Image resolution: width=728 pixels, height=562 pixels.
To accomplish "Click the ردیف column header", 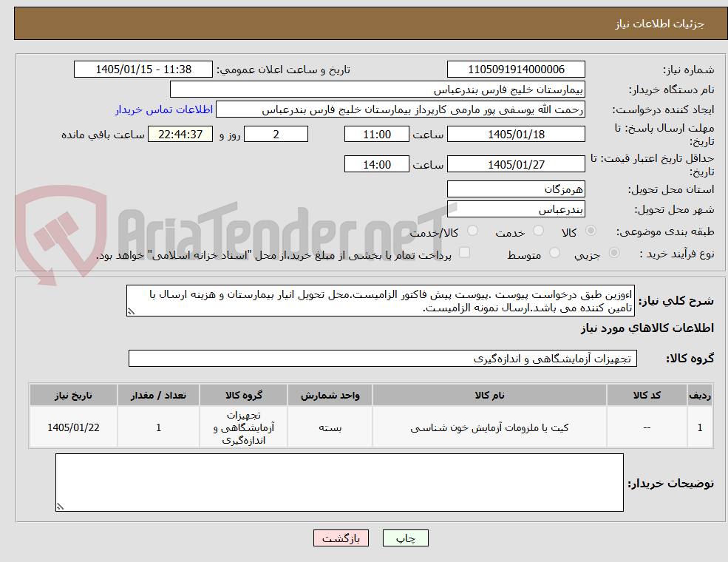I will click(700, 396).
